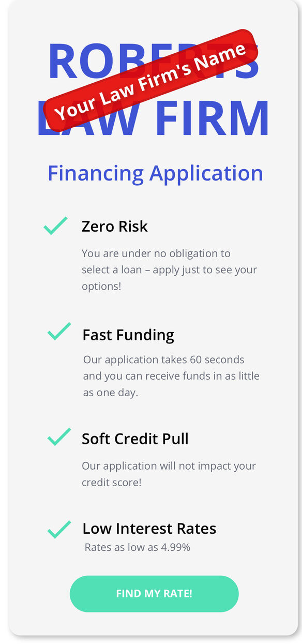Click the Soft Credit Pull heading
The image size is (302, 644).
[x=135, y=439]
